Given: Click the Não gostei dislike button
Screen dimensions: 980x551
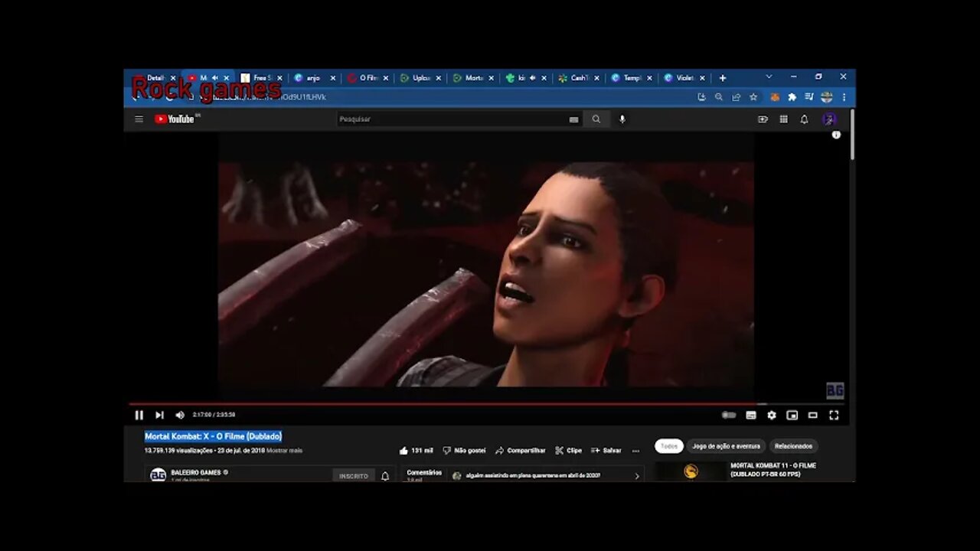Looking at the screenshot, I should (464, 451).
